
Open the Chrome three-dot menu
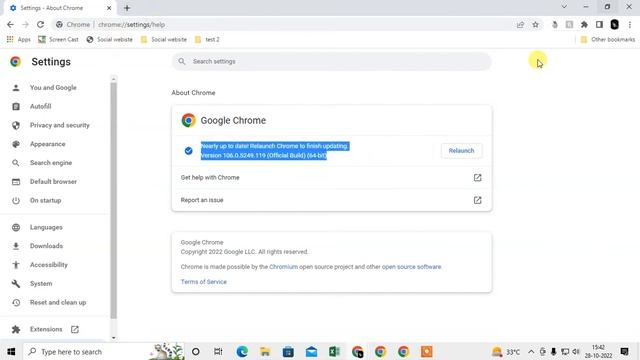click(x=630, y=24)
